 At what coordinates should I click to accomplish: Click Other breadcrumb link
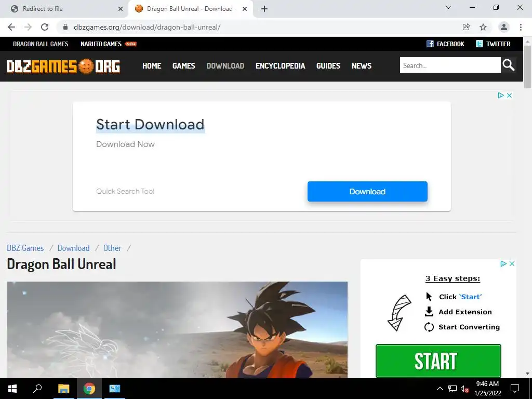coord(112,248)
